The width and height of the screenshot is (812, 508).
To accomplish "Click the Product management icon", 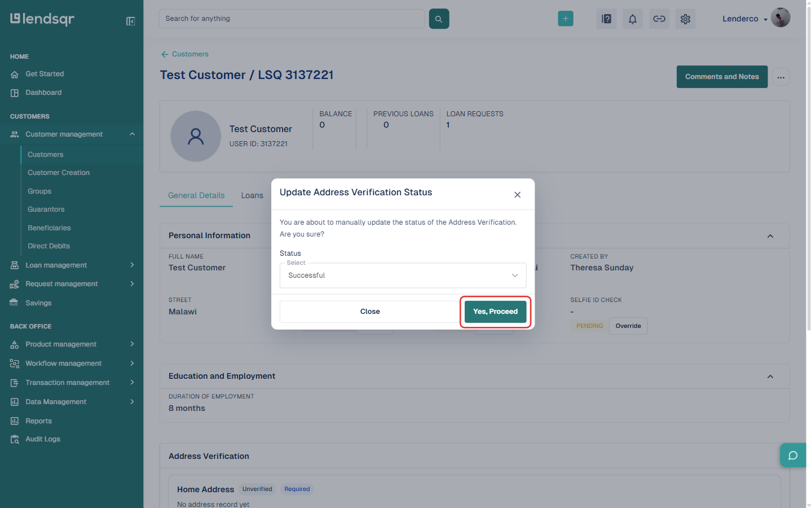I will (15, 344).
